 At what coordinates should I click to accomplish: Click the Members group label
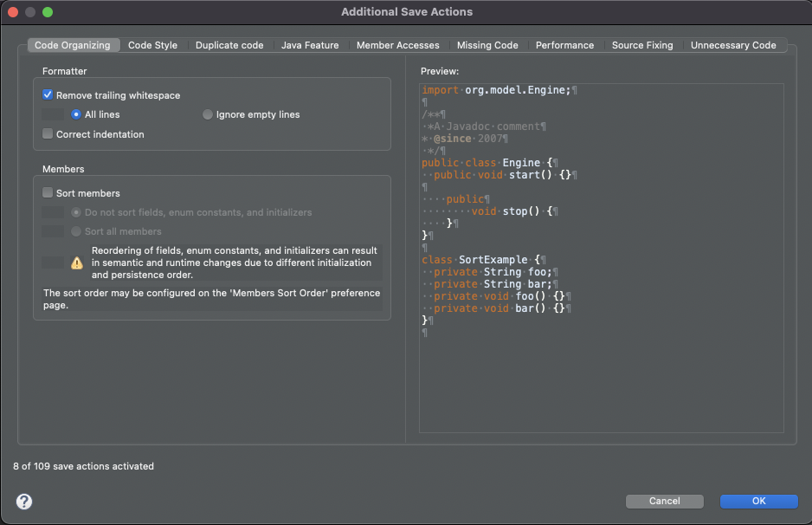[63, 169]
